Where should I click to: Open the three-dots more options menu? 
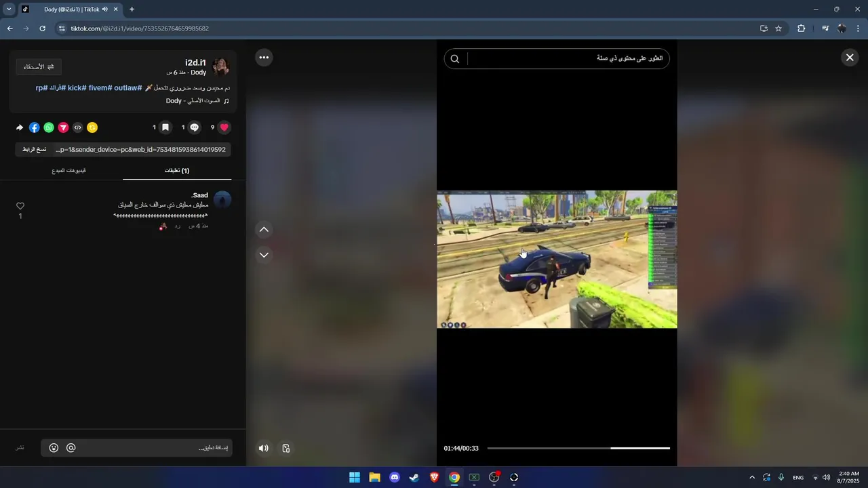tap(264, 58)
